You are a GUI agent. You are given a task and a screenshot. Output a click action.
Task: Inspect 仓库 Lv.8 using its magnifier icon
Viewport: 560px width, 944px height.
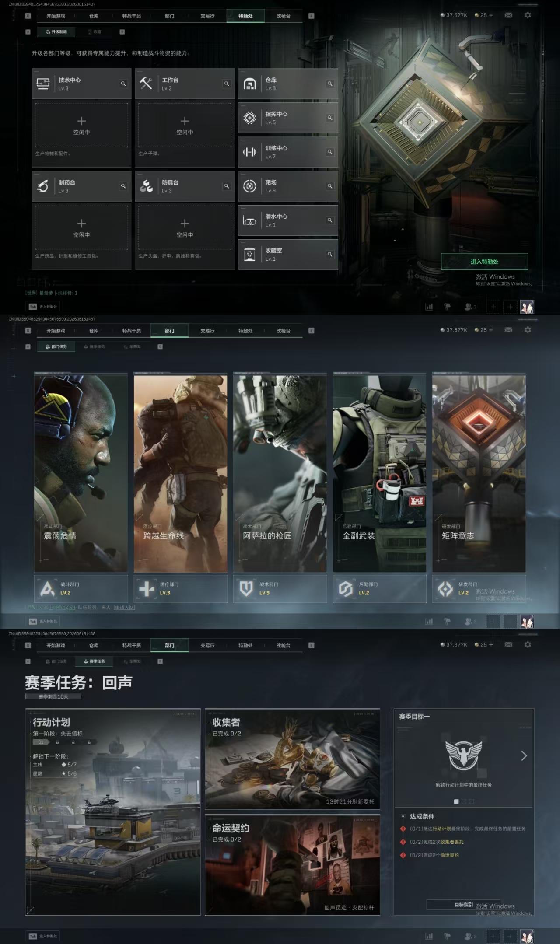pos(330,84)
